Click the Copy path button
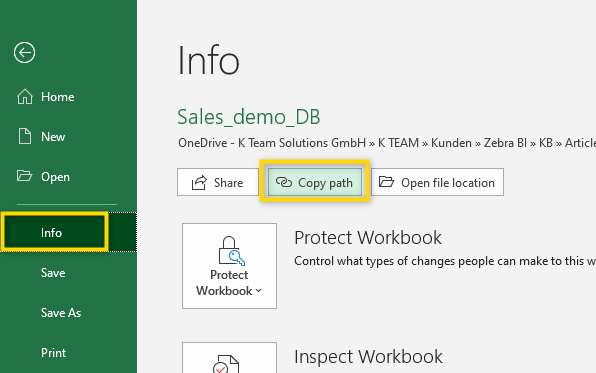The width and height of the screenshot is (596, 373). pos(315,183)
